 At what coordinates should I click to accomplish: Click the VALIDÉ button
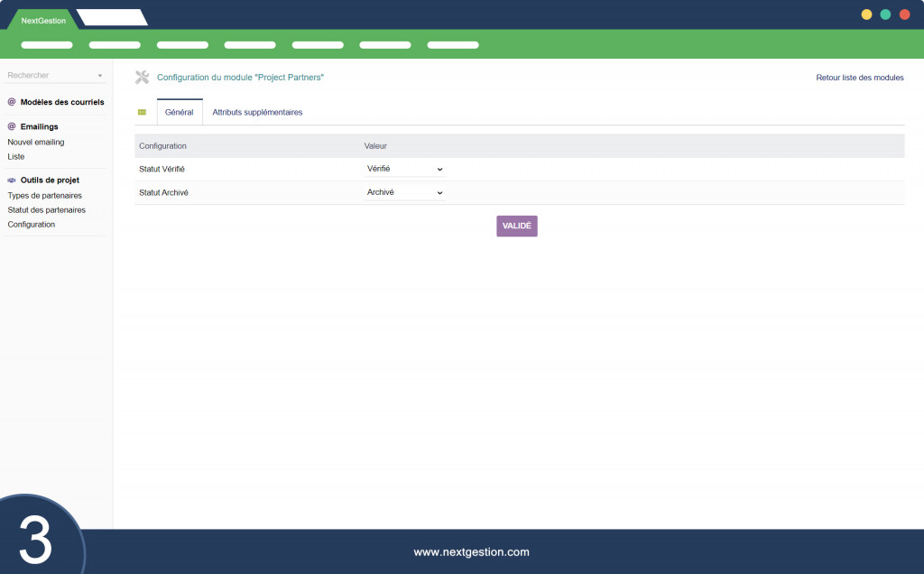(x=517, y=226)
